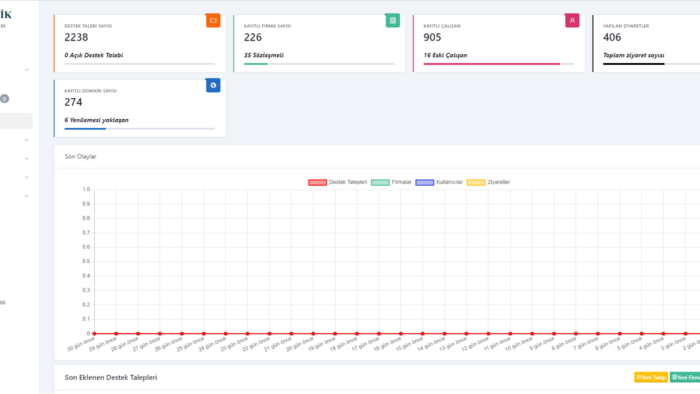Click the '15 gün önce' x-axis label
700x394 pixels.
pos(409,344)
